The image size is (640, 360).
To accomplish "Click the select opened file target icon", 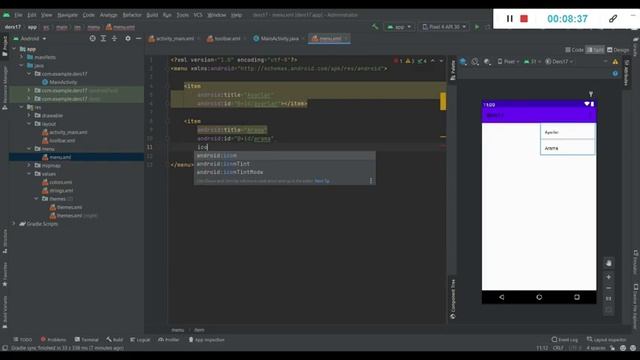I will [x=93, y=38].
